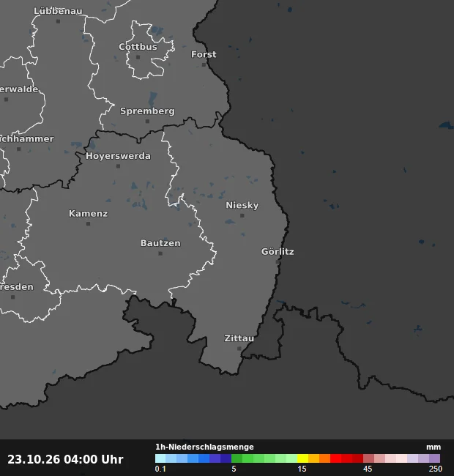Select the Görlitz city label
Screen dimensions: 454x476
tap(278, 252)
